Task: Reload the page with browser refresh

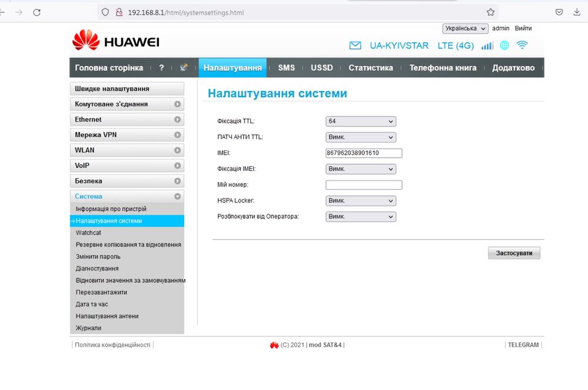Action: point(36,12)
